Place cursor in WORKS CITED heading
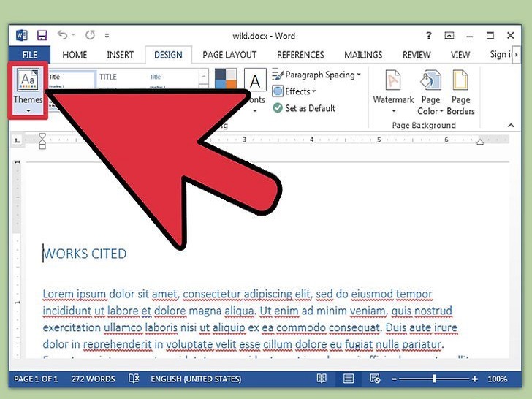 (85, 254)
